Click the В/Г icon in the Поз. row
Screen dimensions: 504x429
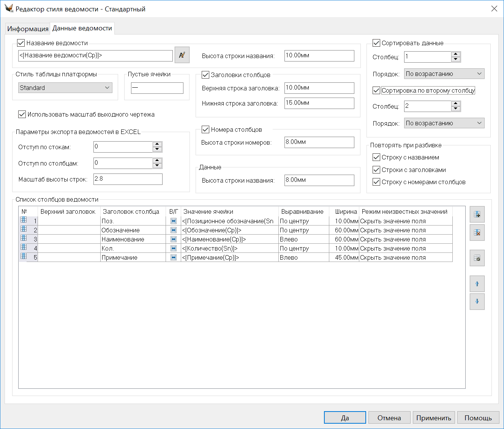tap(174, 221)
